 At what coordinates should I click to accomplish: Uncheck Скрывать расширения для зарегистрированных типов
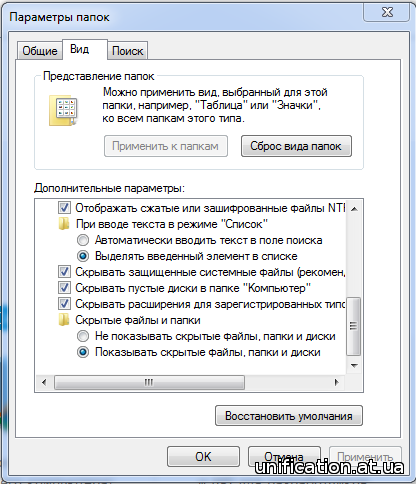[x=64, y=304]
